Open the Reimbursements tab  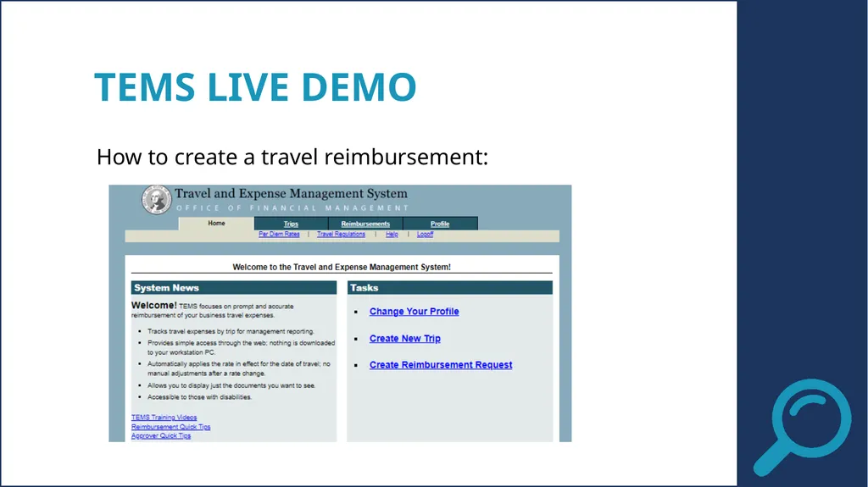365,224
